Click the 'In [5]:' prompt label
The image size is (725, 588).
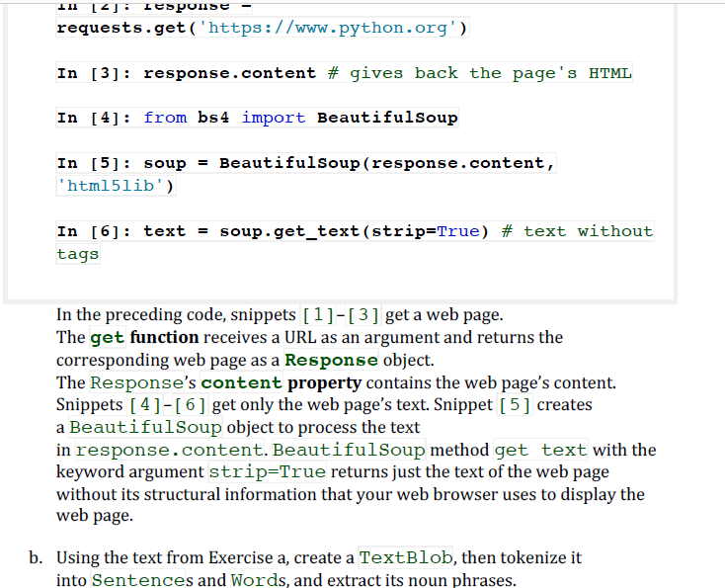[94, 163]
